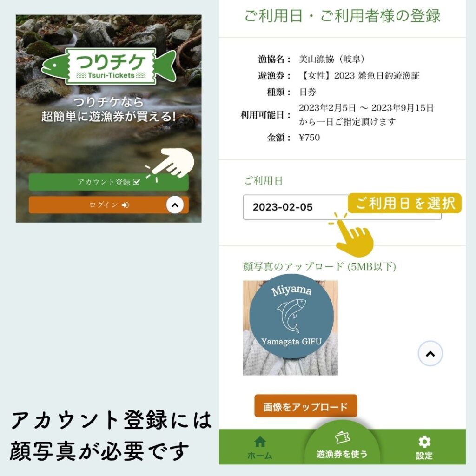Image resolution: width=476 pixels, height=476 pixels.
Task: Open the uploaded face photo thumbnail
Action: [x=290, y=328]
